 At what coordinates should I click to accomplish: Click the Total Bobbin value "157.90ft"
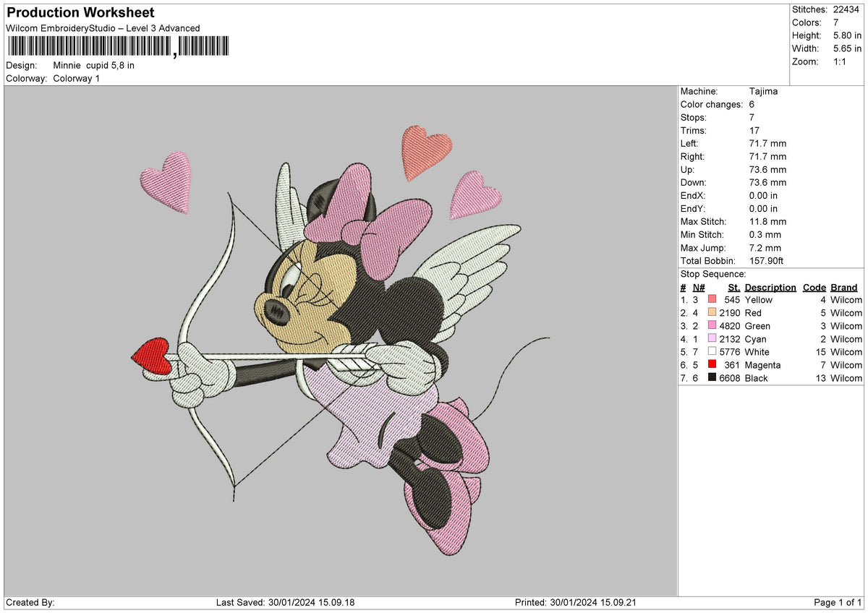[x=768, y=261]
